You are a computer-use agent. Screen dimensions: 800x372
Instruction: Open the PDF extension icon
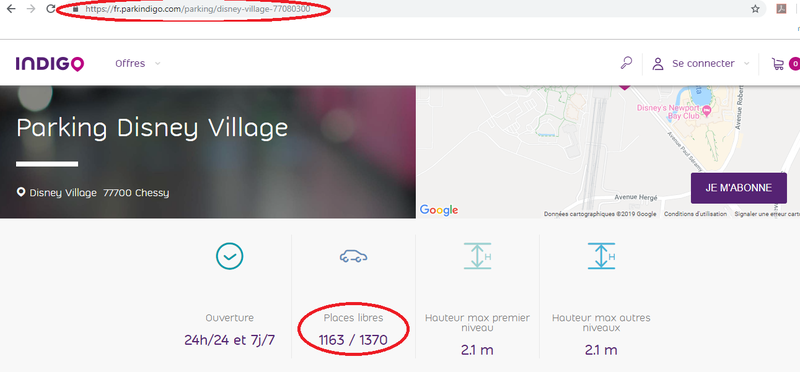pyautogui.click(x=781, y=9)
